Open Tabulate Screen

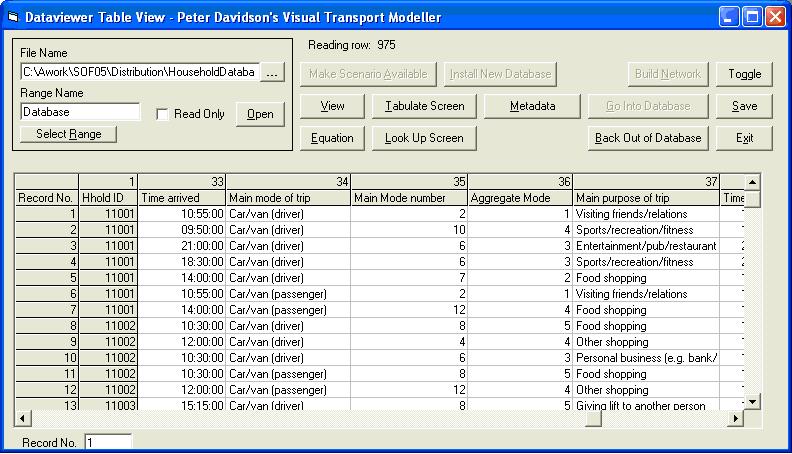click(x=424, y=106)
